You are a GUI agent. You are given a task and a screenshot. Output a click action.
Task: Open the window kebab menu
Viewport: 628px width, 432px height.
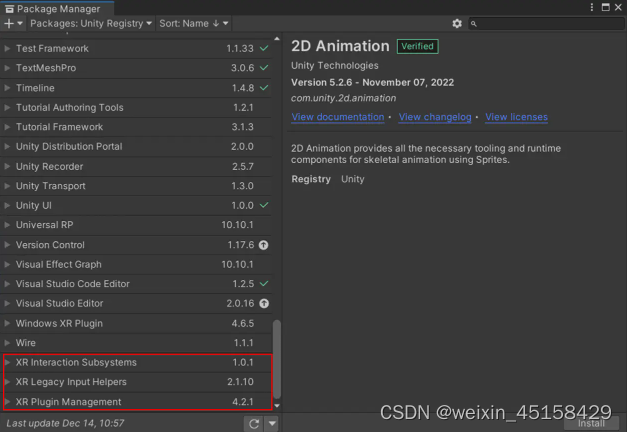[x=592, y=7]
